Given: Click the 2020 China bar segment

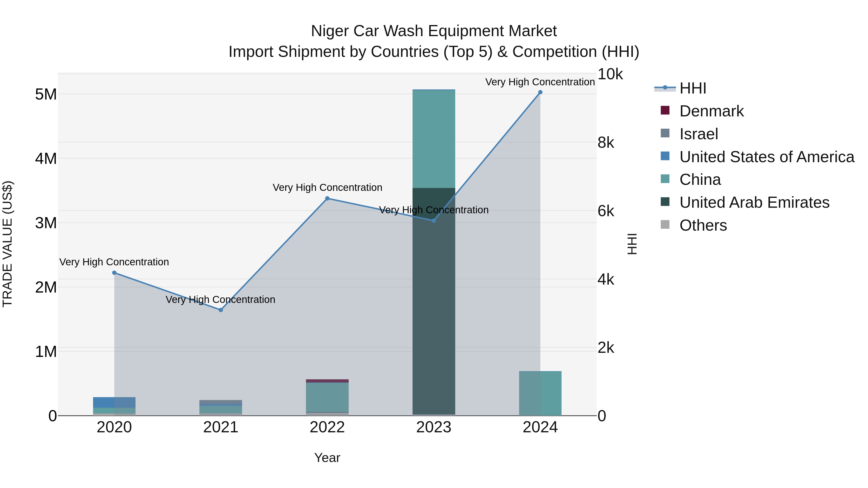Looking at the screenshot, I should pos(114,411).
